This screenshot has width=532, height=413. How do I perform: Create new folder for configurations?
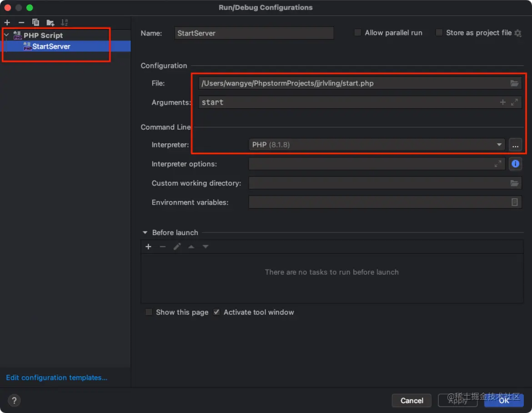pos(50,23)
